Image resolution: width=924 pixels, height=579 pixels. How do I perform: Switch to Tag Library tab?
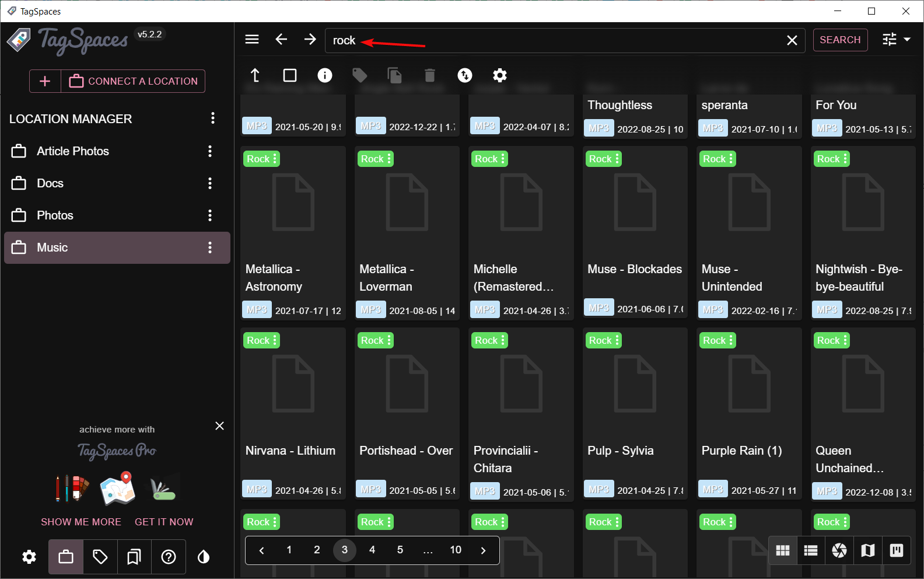pyautogui.click(x=100, y=557)
